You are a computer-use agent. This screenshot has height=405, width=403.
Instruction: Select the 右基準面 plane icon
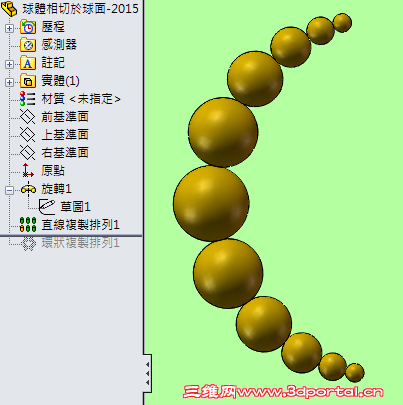pyautogui.click(x=28, y=153)
